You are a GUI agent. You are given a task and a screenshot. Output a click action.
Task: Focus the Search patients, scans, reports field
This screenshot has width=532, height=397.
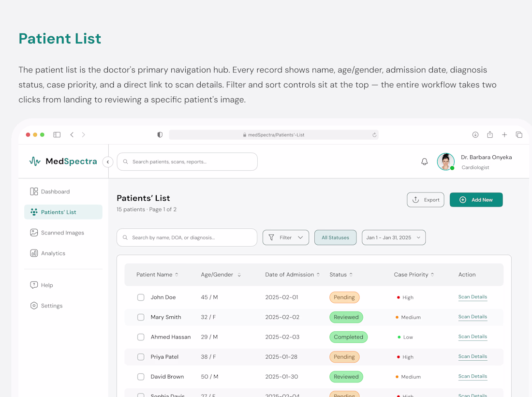coord(187,162)
